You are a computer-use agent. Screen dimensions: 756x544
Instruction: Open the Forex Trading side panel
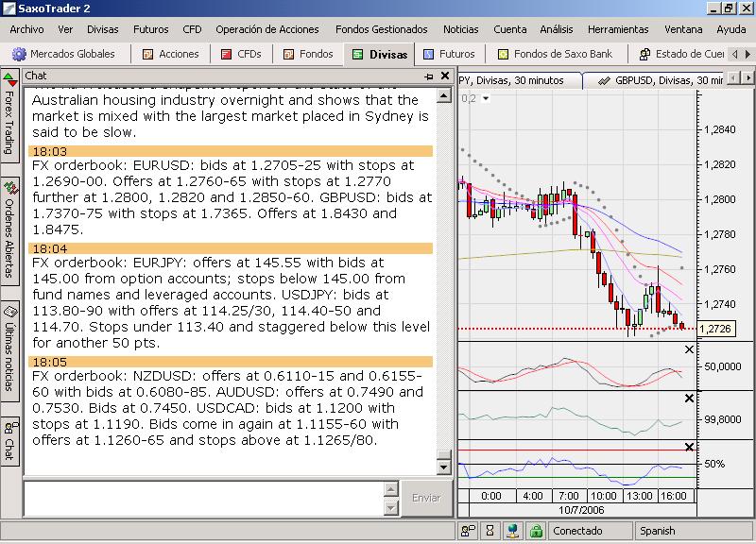(9, 115)
